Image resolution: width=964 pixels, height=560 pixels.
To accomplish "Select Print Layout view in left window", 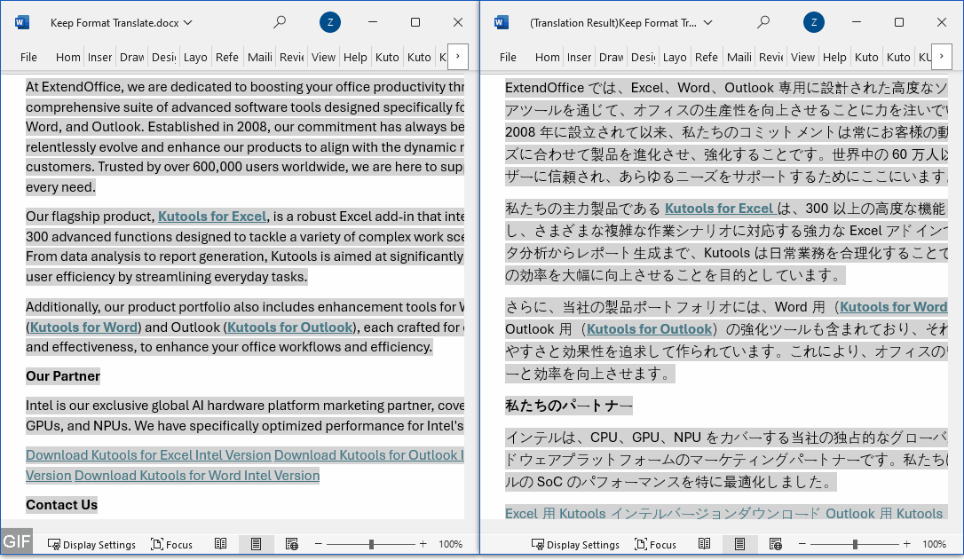I will [256, 544].
